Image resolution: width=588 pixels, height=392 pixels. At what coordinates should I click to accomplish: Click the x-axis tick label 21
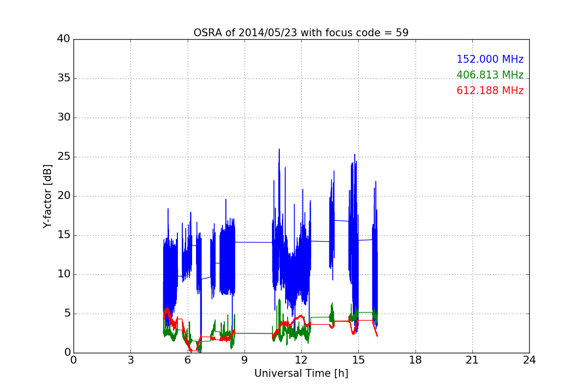pyautogui.click(x=472, y=360)
